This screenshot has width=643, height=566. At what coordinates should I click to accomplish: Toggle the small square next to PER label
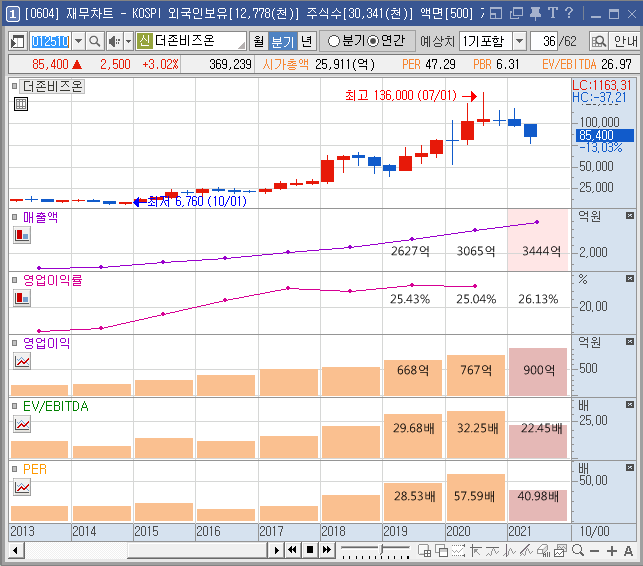tap(15, 469)
